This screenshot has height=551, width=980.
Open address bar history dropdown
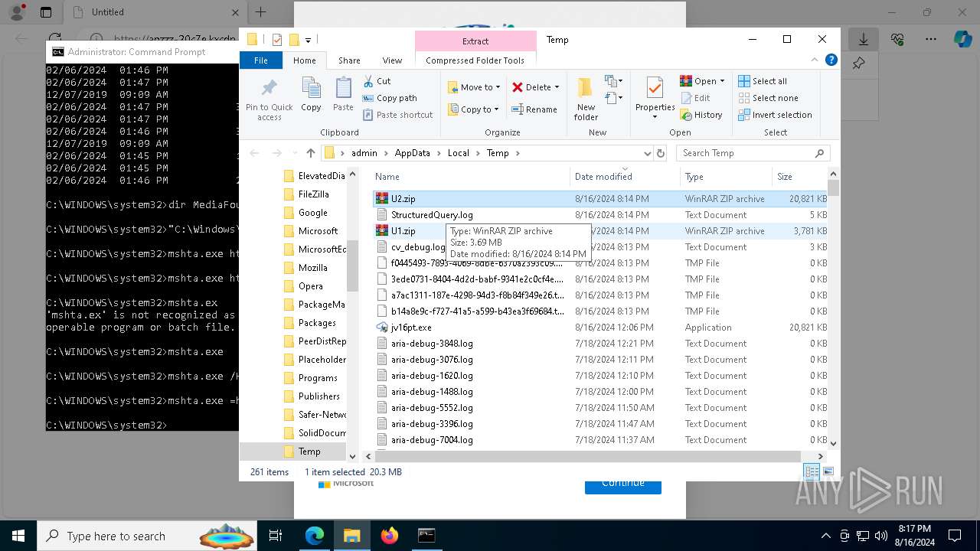648,153
